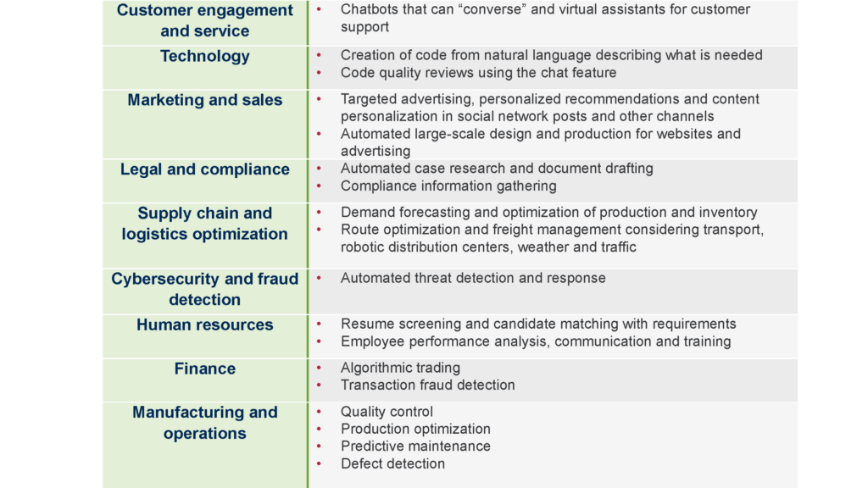Image resolution: width=868 pixels, height=488 pixels.
Task: Select the "Resume screening" bullet line
Action: pos(538,324)
